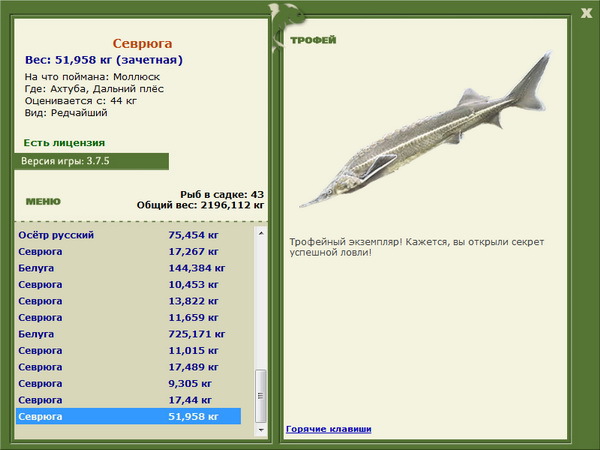Select Осётр русский 75,454 кг entry
Viewport: 600px width, 450px height.
[129, 235]
